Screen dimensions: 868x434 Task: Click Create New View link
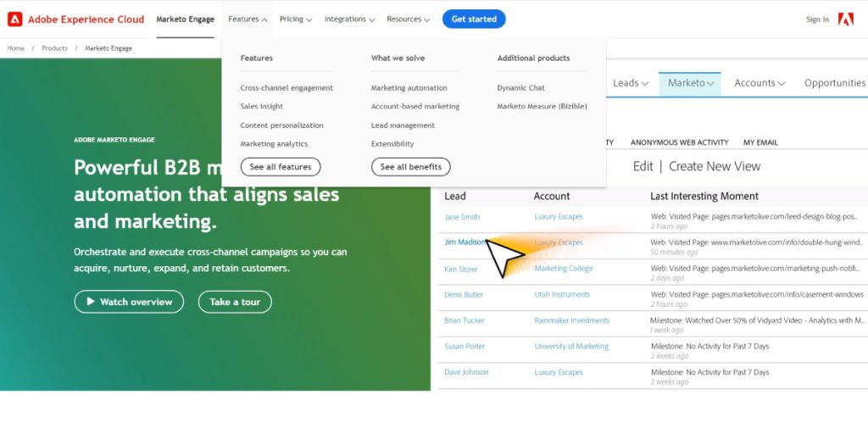714,166
